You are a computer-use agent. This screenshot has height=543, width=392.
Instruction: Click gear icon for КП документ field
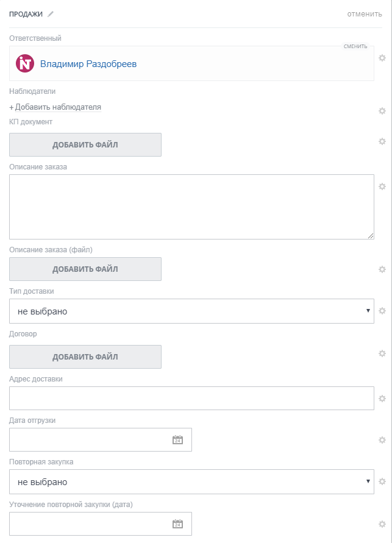[382, 141]
